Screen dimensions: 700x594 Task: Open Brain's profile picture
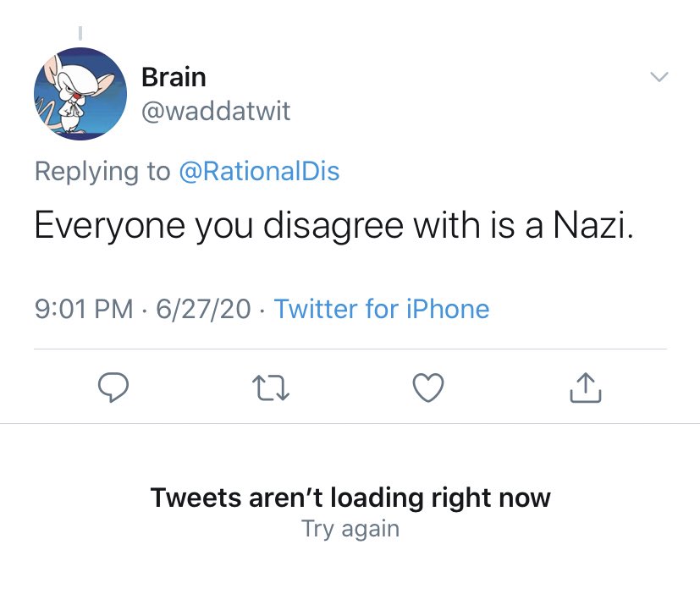tap(80, 94)
